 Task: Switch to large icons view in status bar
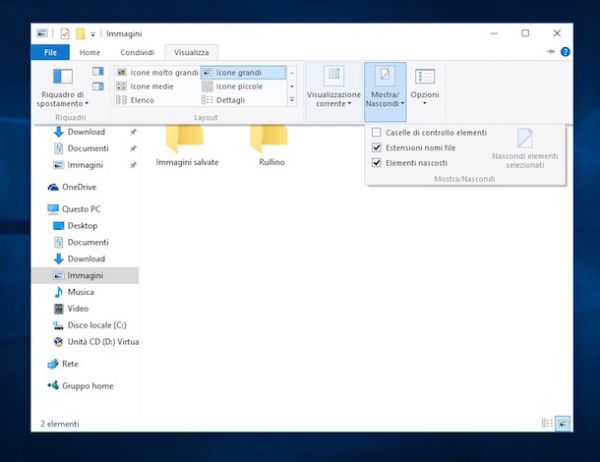click(x=562, y=423)
